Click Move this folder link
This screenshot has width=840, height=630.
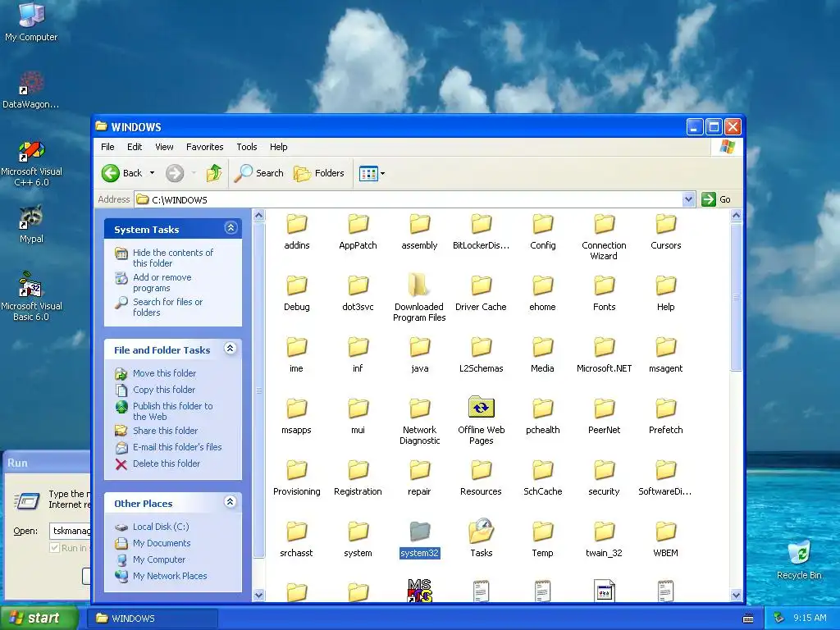(x=164, y=373)
